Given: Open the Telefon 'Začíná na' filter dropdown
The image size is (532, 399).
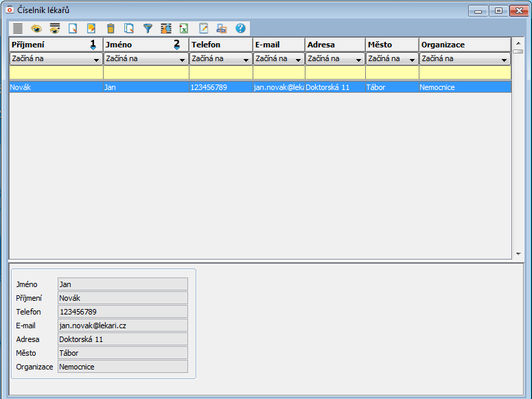Looking at the screenshot, I should pyautogui.click(x=245, y=60).
